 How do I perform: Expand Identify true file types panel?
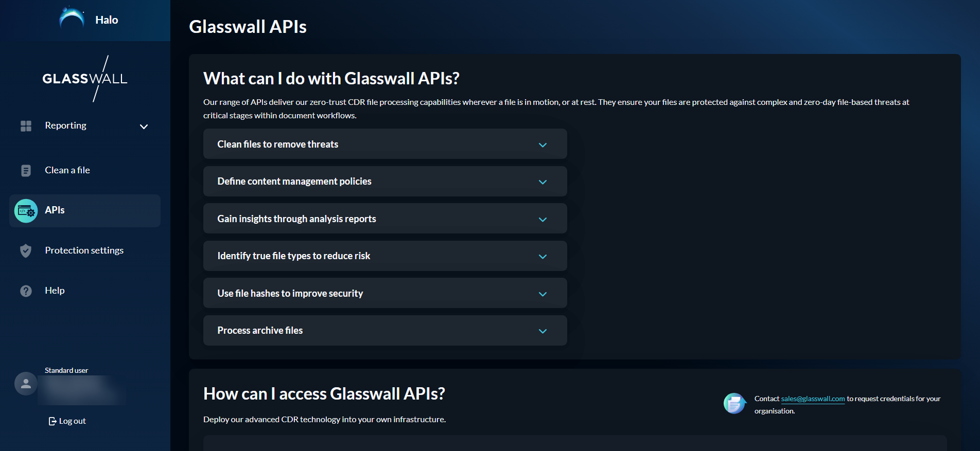click(542, 257)
